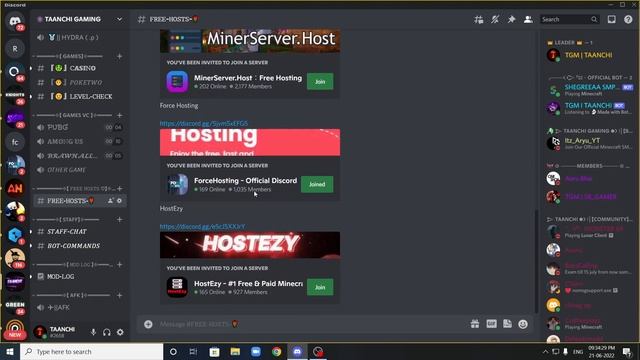Open the LEVEL-CHECK channel
This screenshot has height=360, width=640.
[x=80, y=97]
